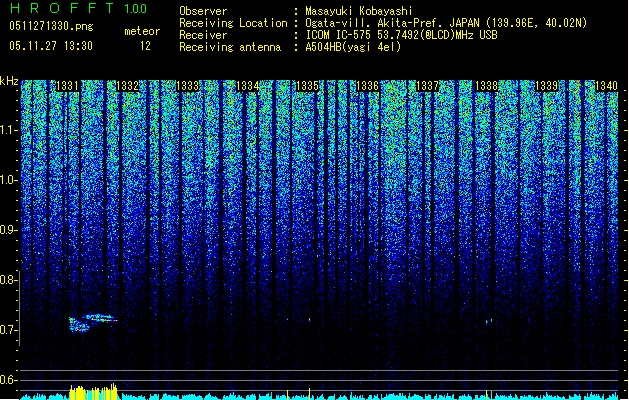Click the kHz axis unit label
The height and width of the screenshot is (400, 629).
[x=9, y=81]
